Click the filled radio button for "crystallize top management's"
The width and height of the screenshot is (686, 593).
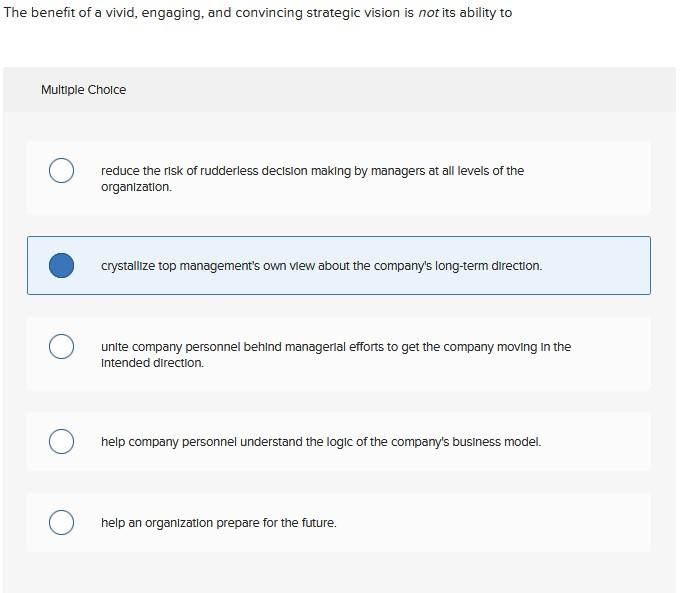61,265
